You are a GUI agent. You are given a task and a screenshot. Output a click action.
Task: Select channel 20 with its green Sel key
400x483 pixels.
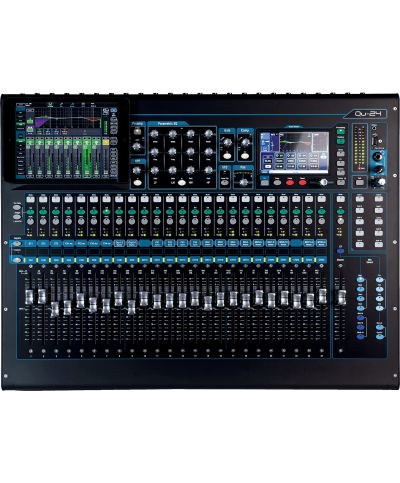[x=271, y=212]
